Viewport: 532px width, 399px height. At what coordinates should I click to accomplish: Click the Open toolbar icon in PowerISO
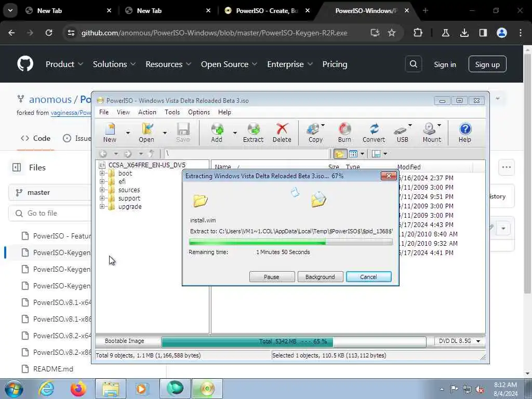(x=146, y=132)
